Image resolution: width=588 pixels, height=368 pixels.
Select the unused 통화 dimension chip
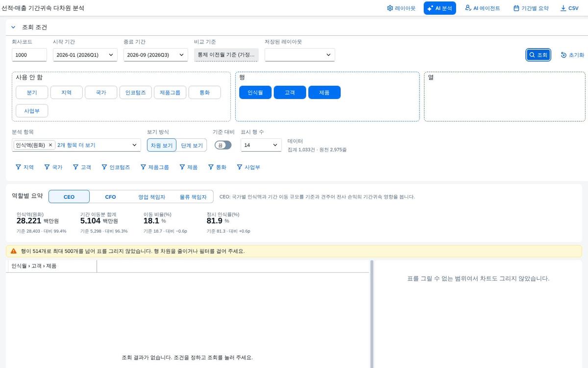point(204,92)
